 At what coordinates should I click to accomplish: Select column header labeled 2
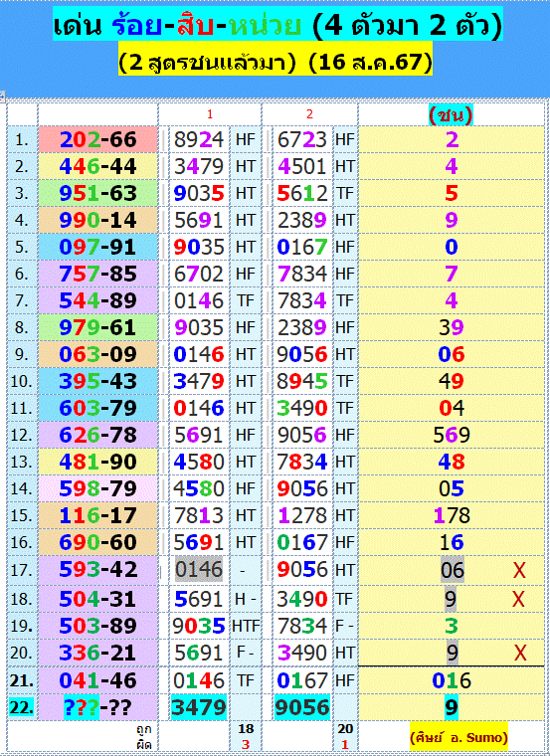pos(309,114)
